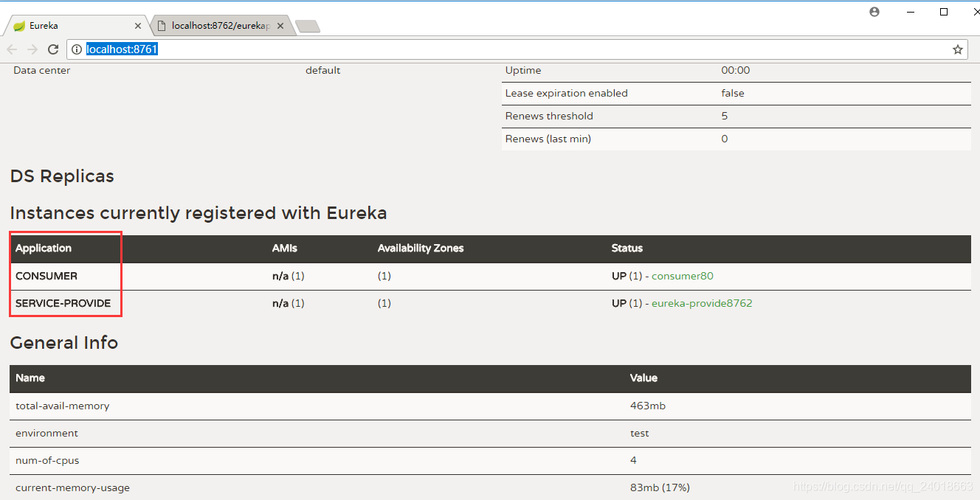Open the consumer80 instance link
This screenshot has height=500, width=980.
point(683,276)
